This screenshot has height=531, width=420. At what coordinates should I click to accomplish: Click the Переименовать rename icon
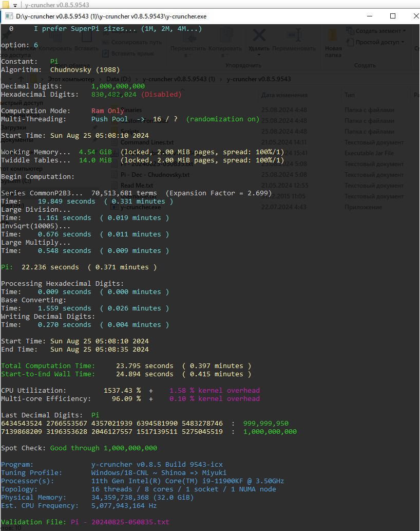click(x=294, y=35)
